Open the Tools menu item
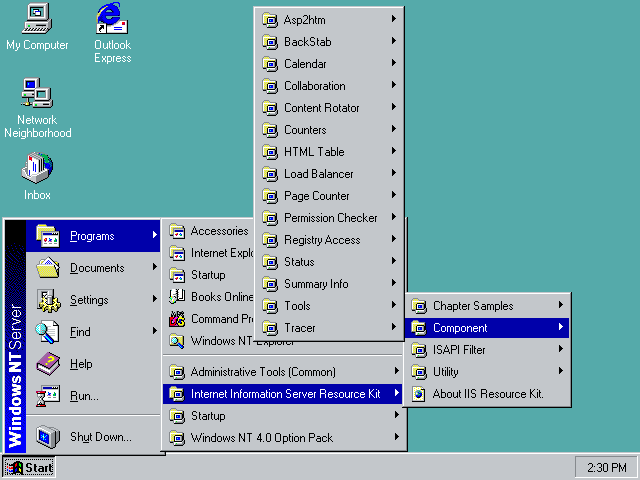This screenshot has width=640, height=480. [x=329, y=306]
